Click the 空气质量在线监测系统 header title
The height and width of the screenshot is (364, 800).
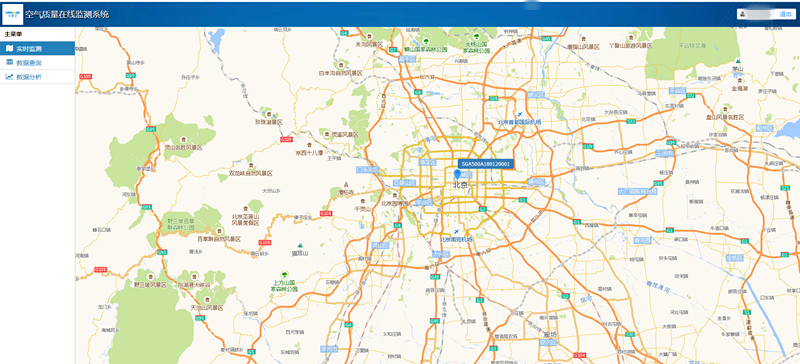[x=67, y=14]
